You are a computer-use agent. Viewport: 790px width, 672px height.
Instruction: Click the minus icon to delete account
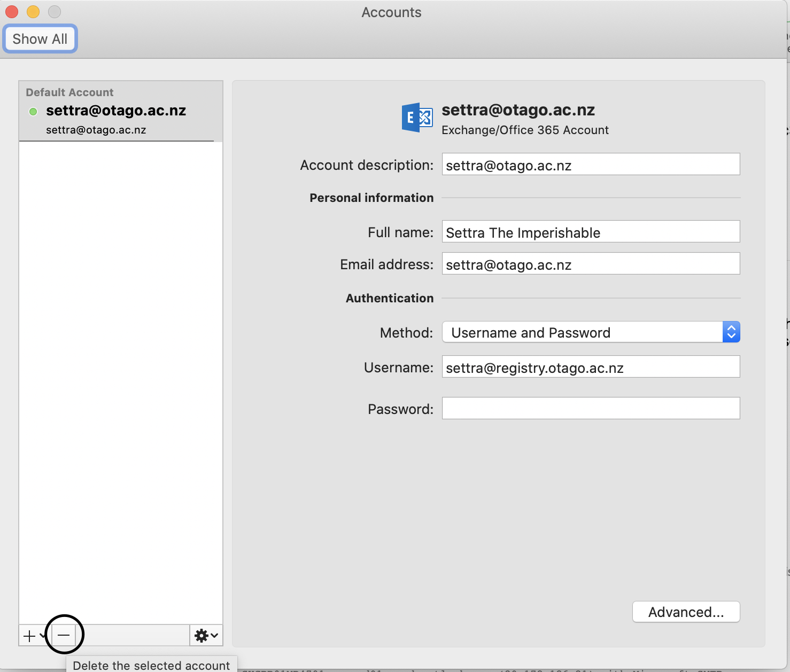(x=64, y=635)
